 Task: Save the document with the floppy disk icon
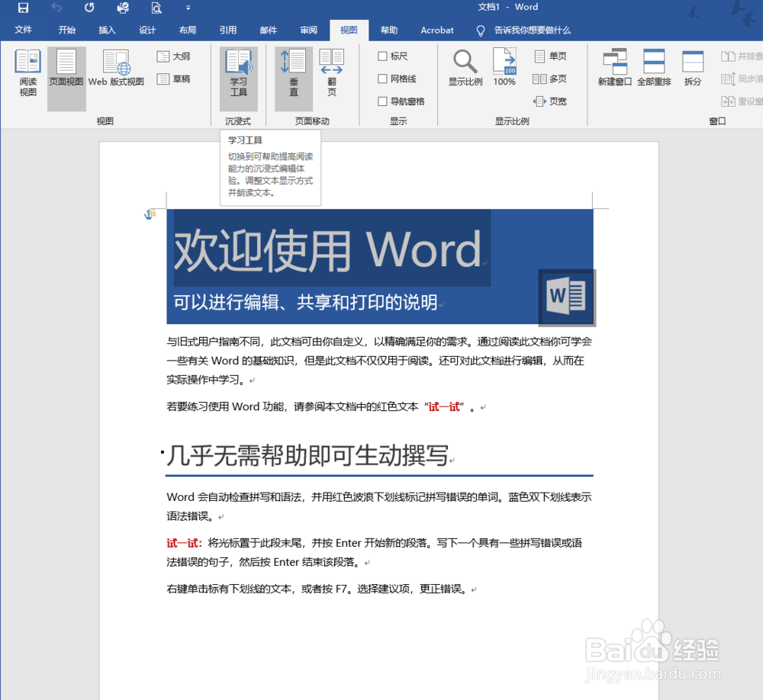pos(23,8)
